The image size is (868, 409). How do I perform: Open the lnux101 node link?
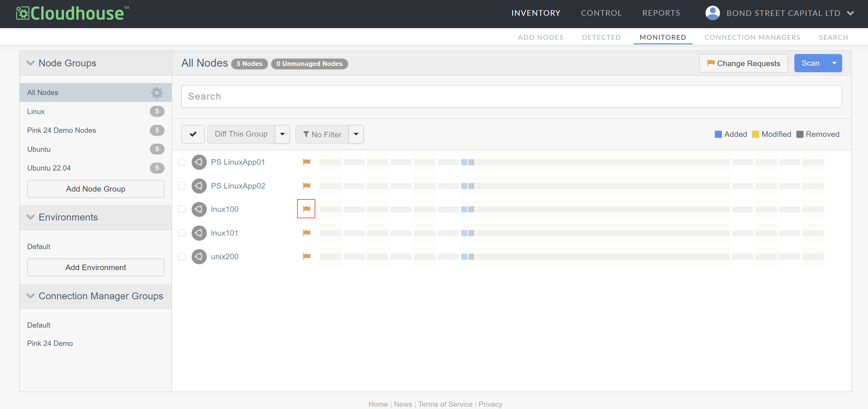pos(225,233)
